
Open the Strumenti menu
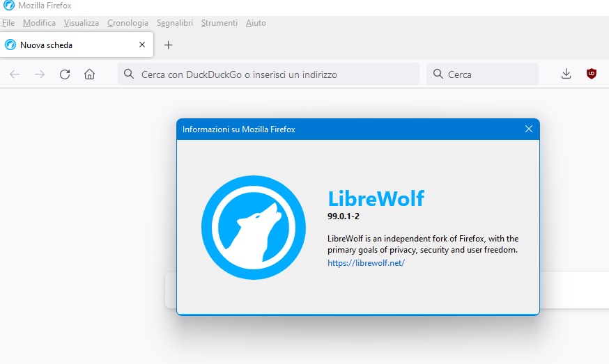[x=219, y=23]
